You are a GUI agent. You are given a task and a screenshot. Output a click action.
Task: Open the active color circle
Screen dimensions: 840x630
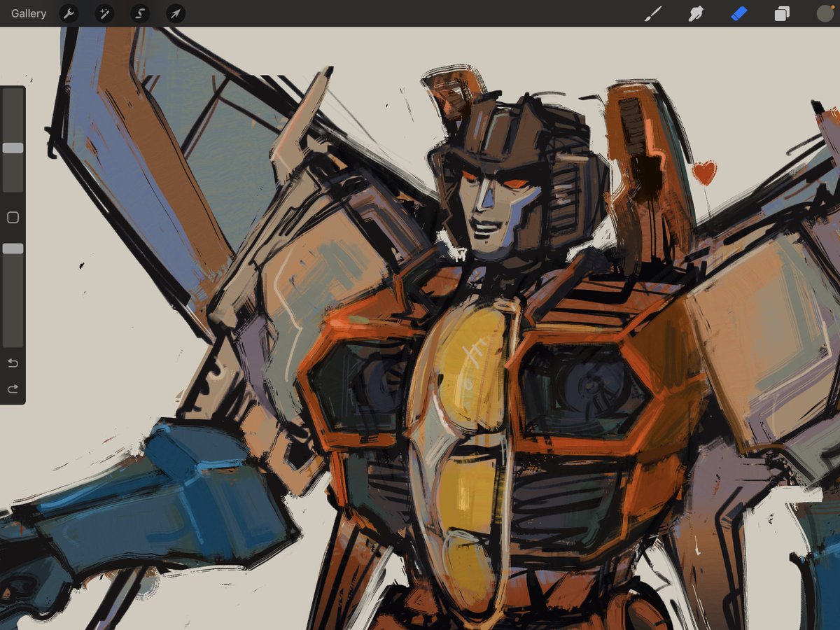coord(825,13)
